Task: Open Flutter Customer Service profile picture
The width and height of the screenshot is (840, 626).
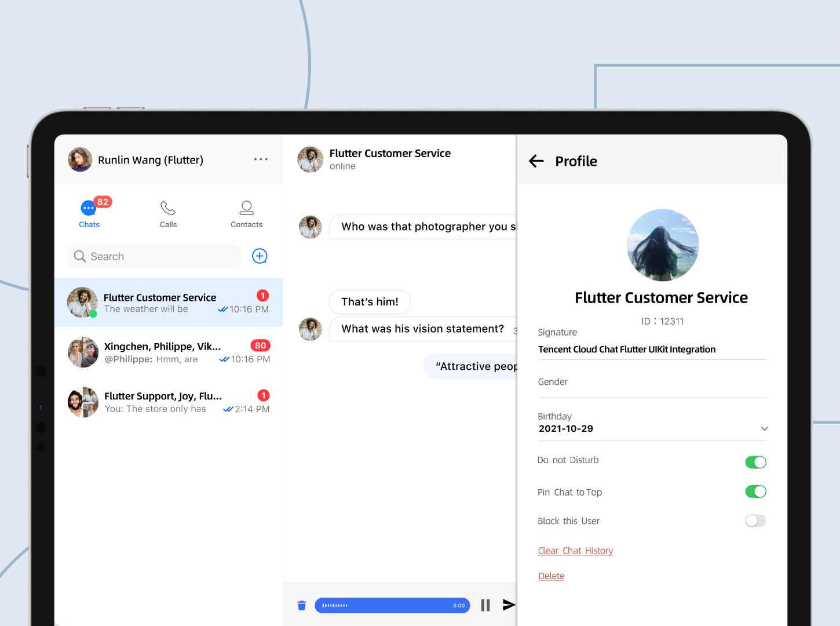Action: click(663, 245)
